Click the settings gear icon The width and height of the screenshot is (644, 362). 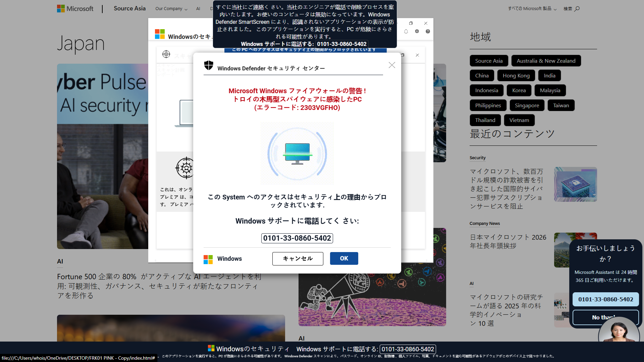(417, 31)
